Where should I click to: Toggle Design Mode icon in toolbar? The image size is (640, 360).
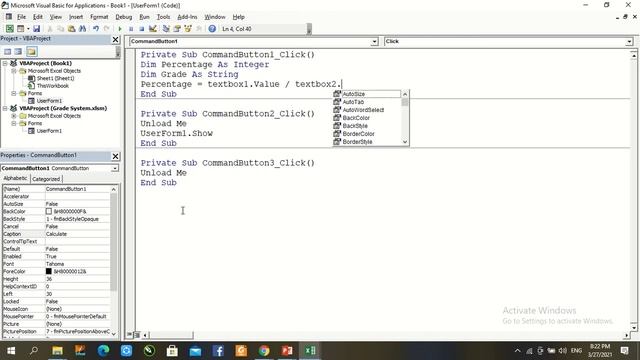pyautogui.click(x=153, y=29)
